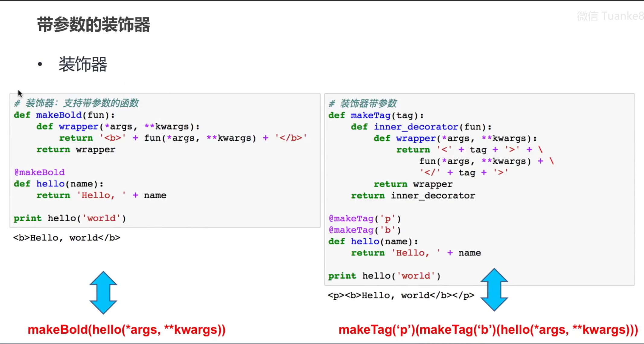Click 'def makeBold(fun):' line
The width and height of the screenshot is (644, 344).
coord(64,115)
